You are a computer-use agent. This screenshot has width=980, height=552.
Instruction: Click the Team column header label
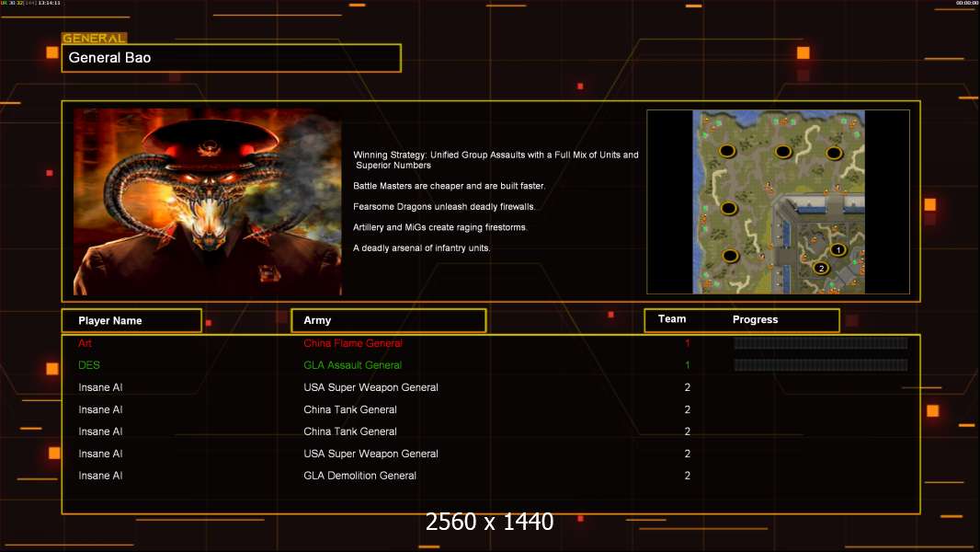click(x=672, y=319)
